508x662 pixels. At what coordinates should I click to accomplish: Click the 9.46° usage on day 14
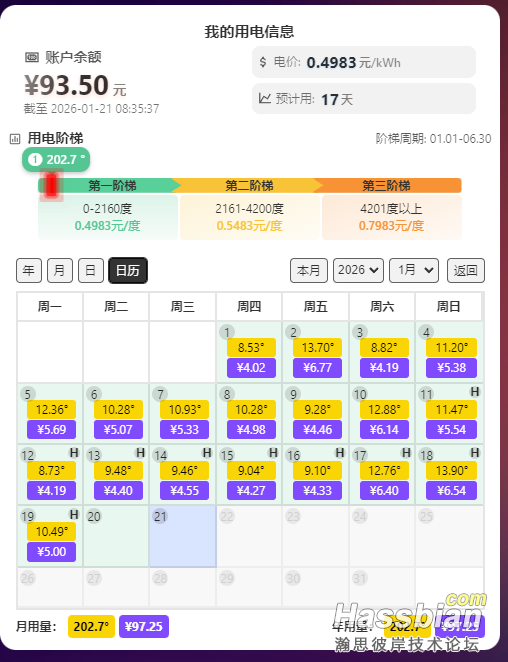tap(185, 470)
